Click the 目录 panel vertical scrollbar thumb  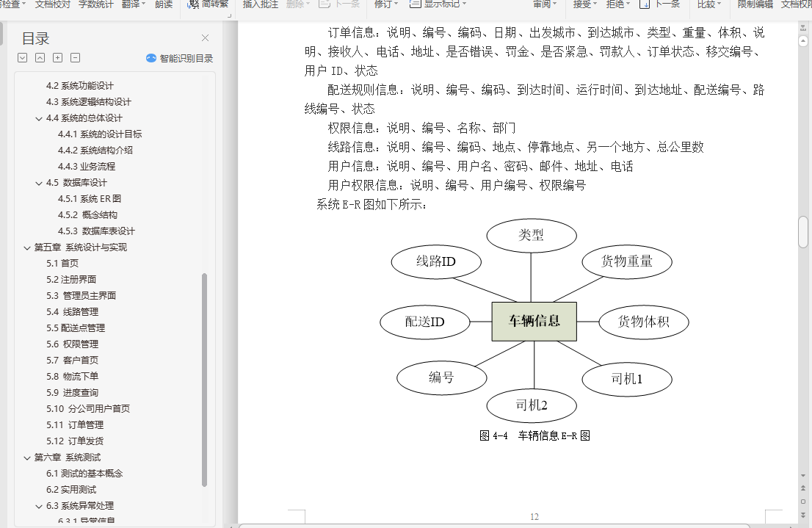[205, 380]
